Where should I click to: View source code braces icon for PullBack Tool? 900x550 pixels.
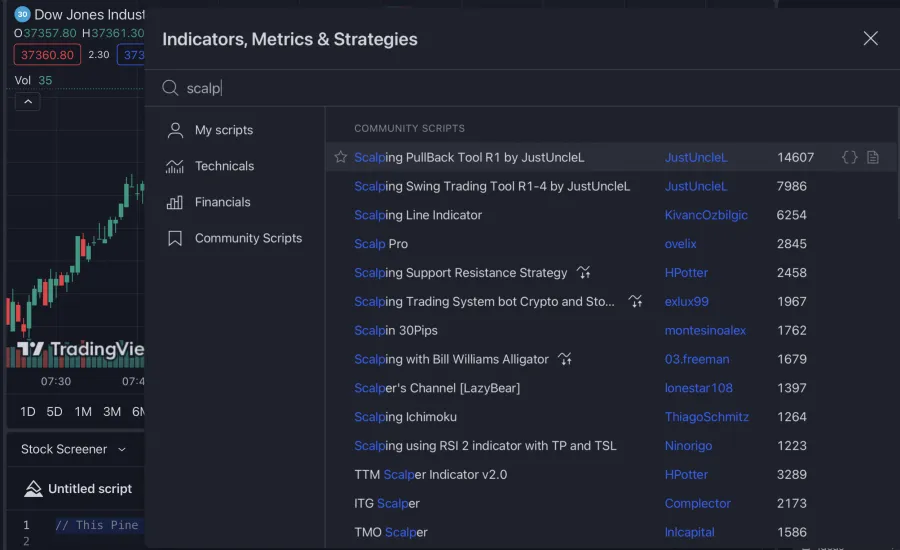[849, 157]
